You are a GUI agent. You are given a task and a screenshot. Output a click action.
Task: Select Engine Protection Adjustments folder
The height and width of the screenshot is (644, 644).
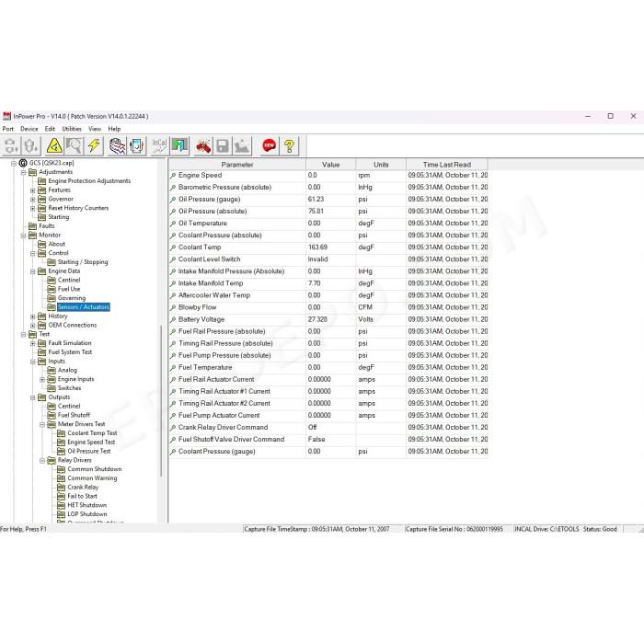89,181
